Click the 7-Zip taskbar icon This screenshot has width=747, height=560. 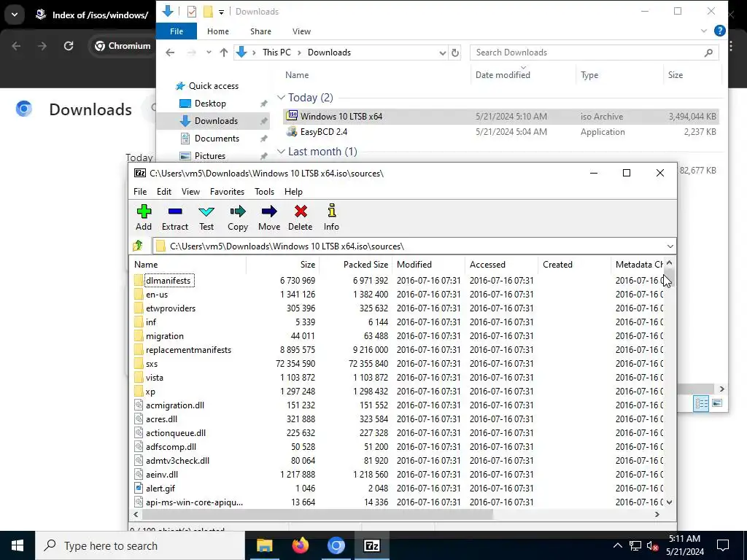(371, 545)
